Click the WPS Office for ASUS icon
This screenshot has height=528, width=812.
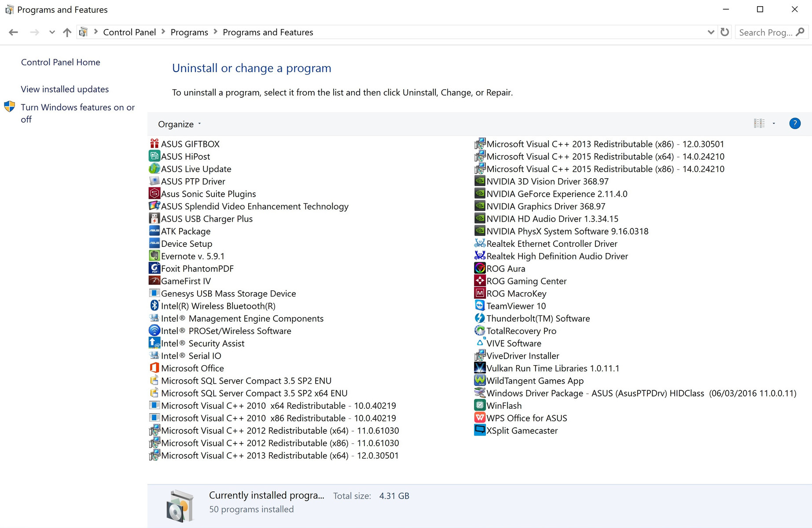(480, 418)
